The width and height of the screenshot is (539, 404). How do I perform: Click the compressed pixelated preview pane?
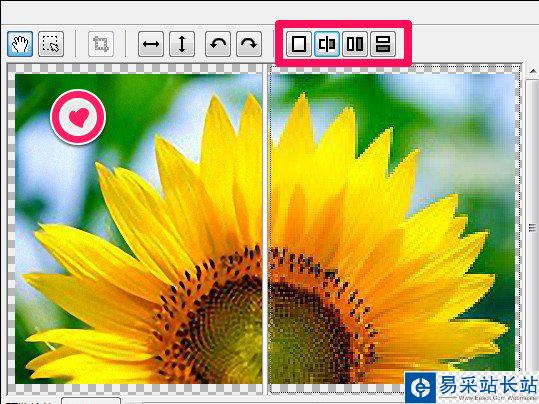tap(395, 229)
